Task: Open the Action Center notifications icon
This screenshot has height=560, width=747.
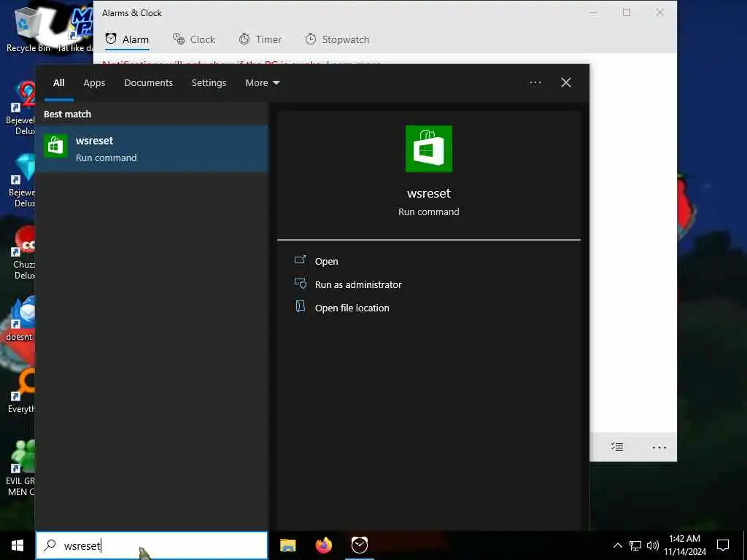Action: (723, 545)
